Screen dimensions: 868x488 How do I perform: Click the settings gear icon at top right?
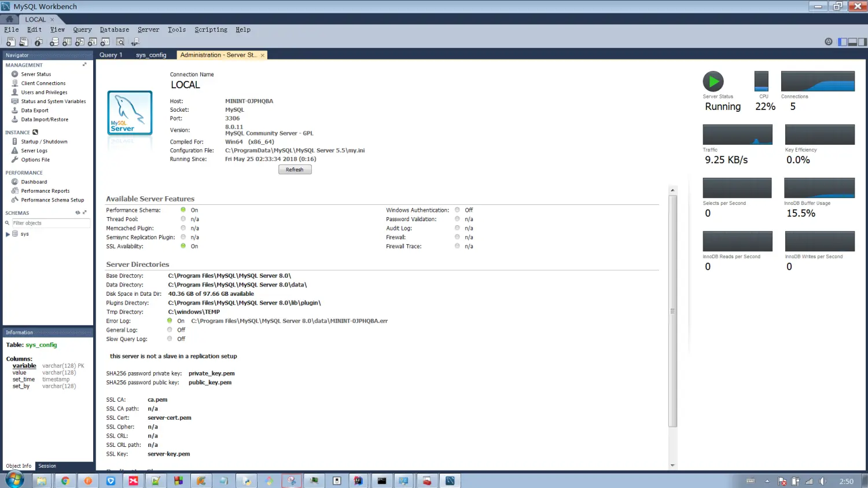tap(829, 42)
